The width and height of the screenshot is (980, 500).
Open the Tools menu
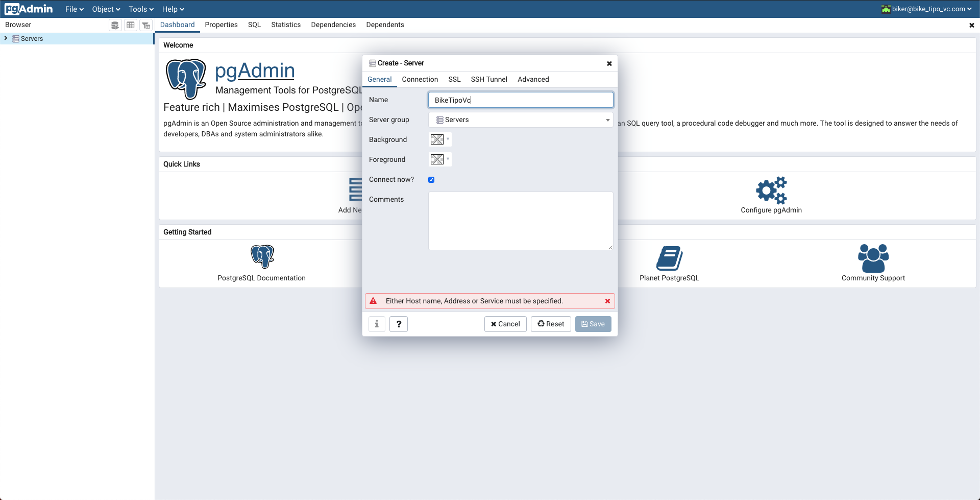[x=141, y=9]
